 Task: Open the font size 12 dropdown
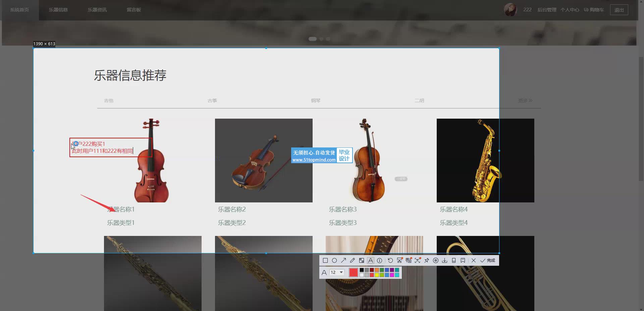337,272
